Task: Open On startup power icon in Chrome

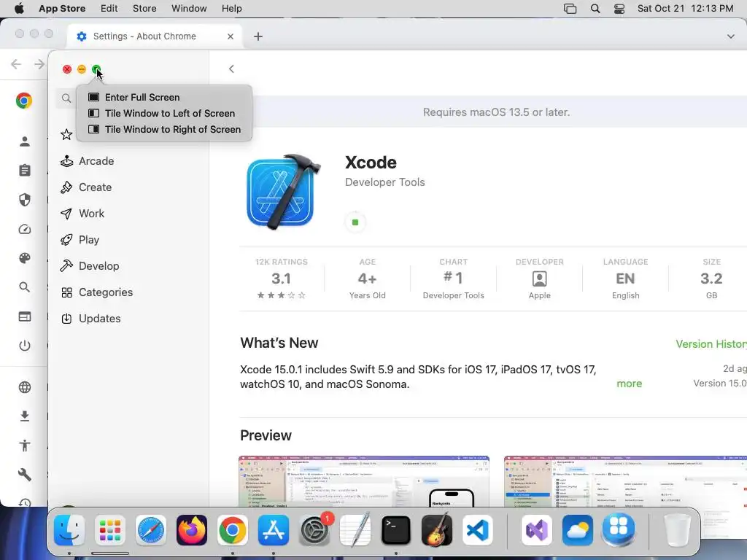Action: pos(25,346)
